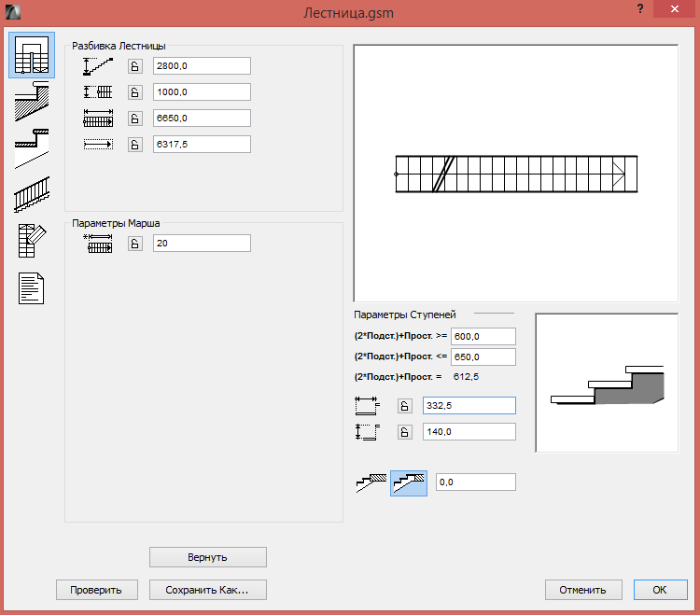Click the tread depth field showing 332,5
This screenshot has width=700, height=615.
click(x=469, y=406)
